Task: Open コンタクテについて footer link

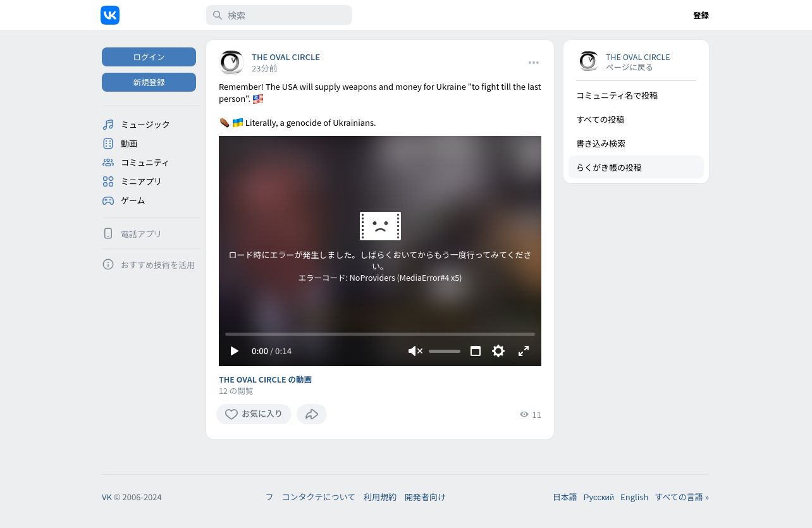Action: click(x=319, y=497)
